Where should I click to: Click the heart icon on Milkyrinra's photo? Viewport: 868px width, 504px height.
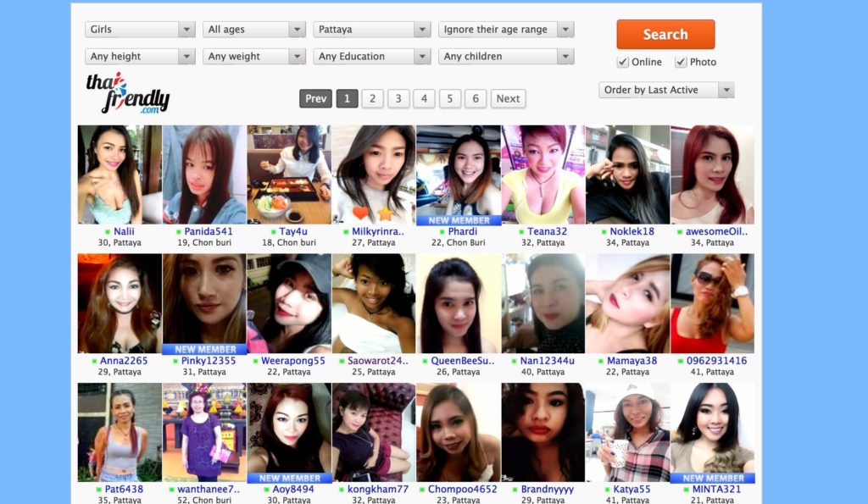click(360, 213)
